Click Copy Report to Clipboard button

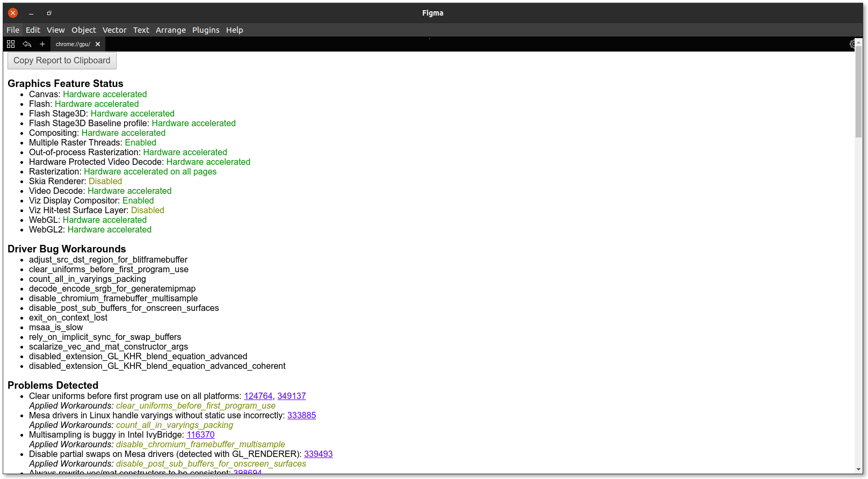point(62,61)
